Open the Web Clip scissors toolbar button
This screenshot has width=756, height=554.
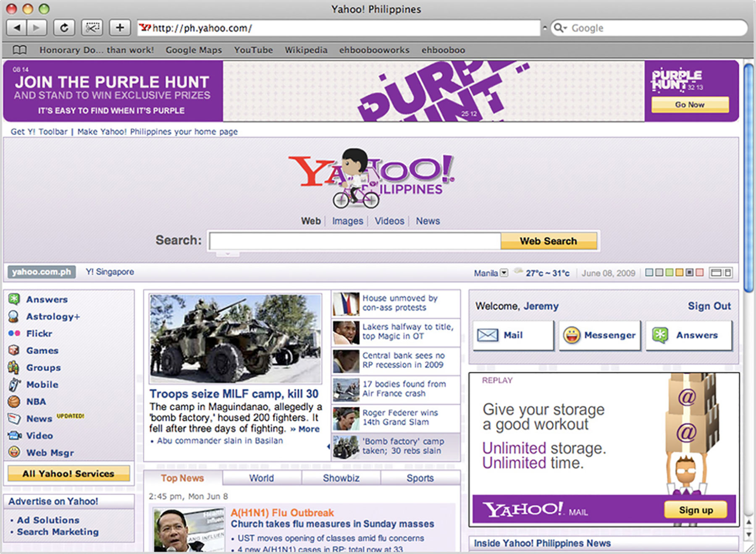coord(92,28)
